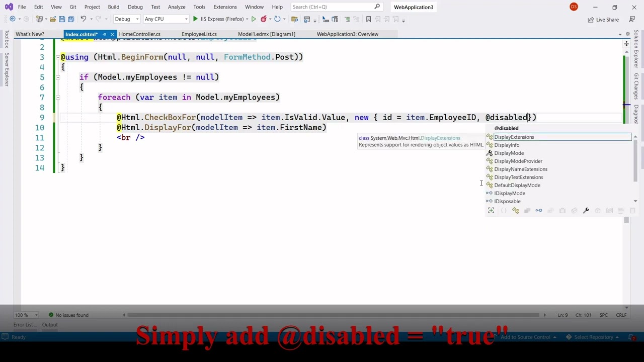Screen dimensions: 644x362
Task: Collapse the foreach block on line 7
Action: tap(58, 98)
